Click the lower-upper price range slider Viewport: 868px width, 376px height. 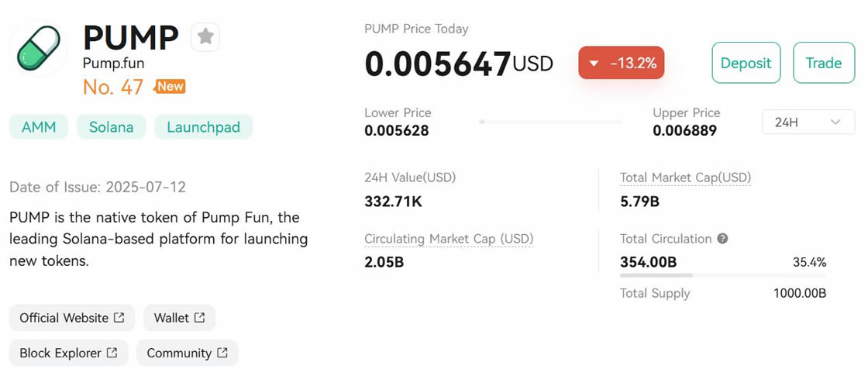click(x=550, y=122)
